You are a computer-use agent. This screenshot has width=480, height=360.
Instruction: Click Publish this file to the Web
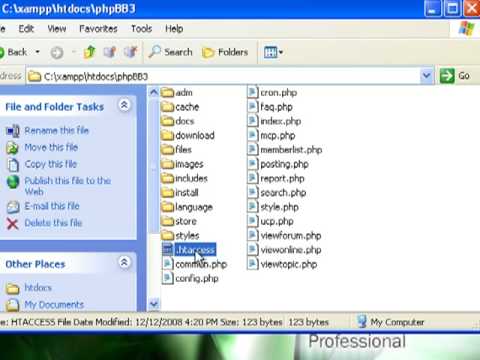click(x=68, y=186)
